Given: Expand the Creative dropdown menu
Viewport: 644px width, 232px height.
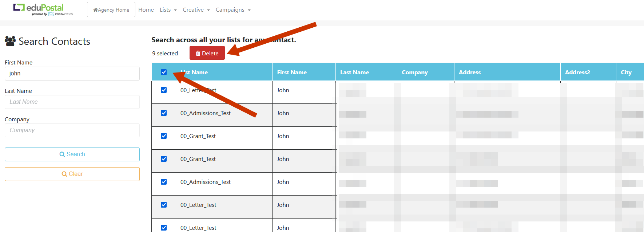Looking at the screenshot, I should pyautogui.click(x=196, y=10).
